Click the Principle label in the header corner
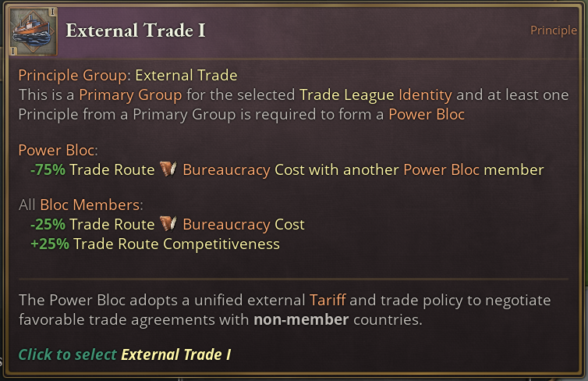The width and height of the screenshot is (588, 381). [554, 30]
